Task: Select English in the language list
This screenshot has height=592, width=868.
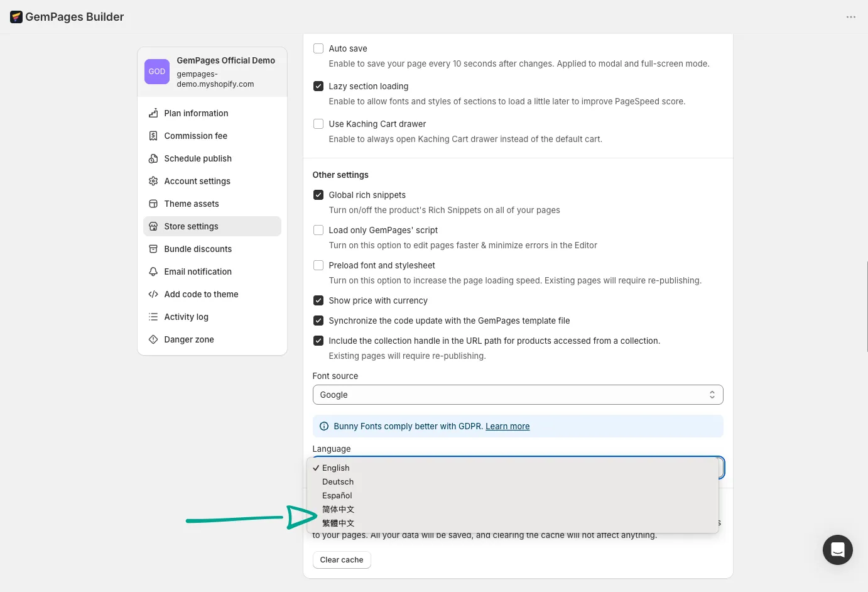Action: click(513, 468)
